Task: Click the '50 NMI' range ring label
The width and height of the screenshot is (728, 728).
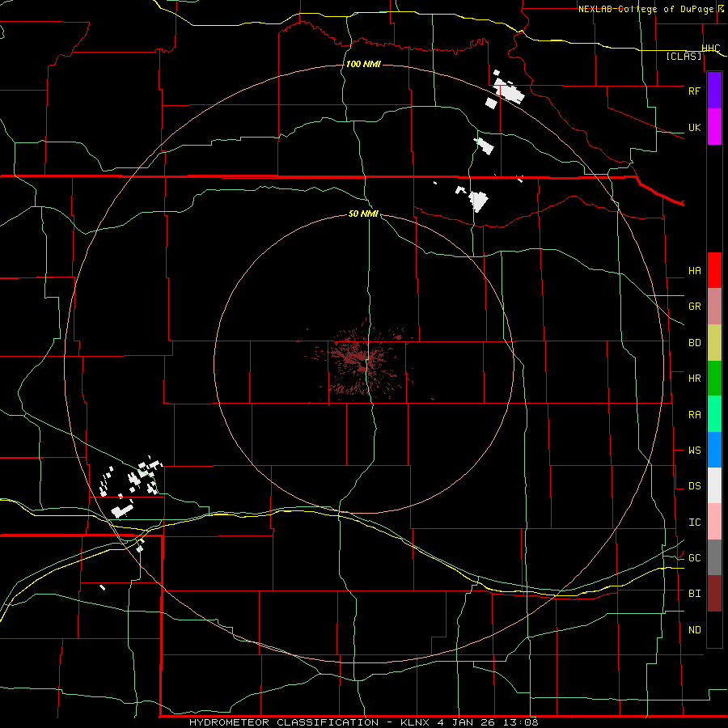Action: pyautogui.click(x=363, y=214)
